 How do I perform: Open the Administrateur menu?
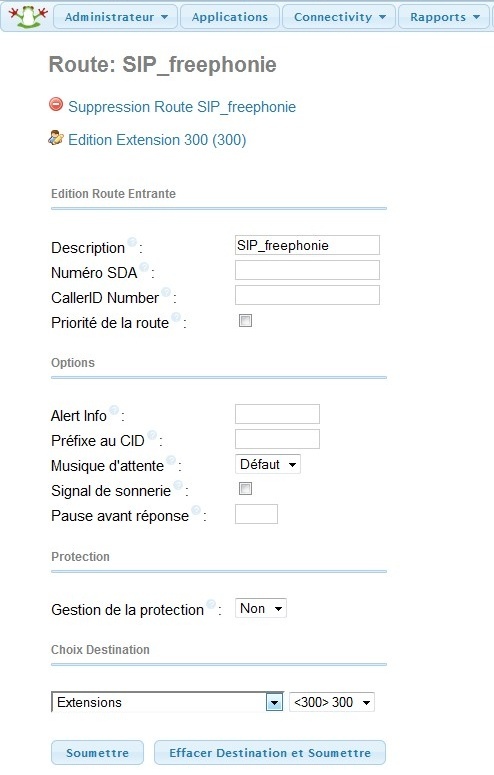pyautogui.click(x=116, y=17)
